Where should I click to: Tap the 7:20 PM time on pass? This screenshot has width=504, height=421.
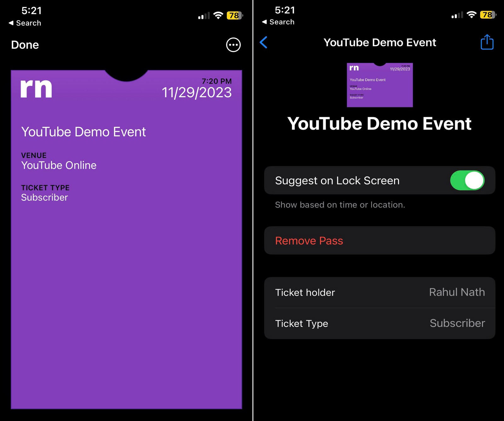pyautogui.click(x=217, y=81)
